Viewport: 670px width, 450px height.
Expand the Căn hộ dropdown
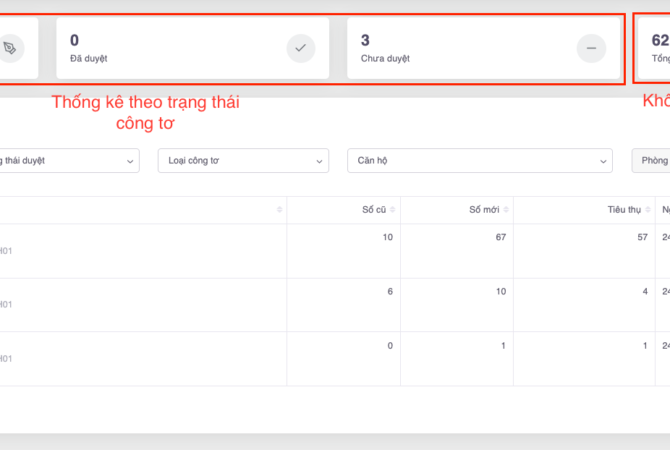click(x=479, y=160)
